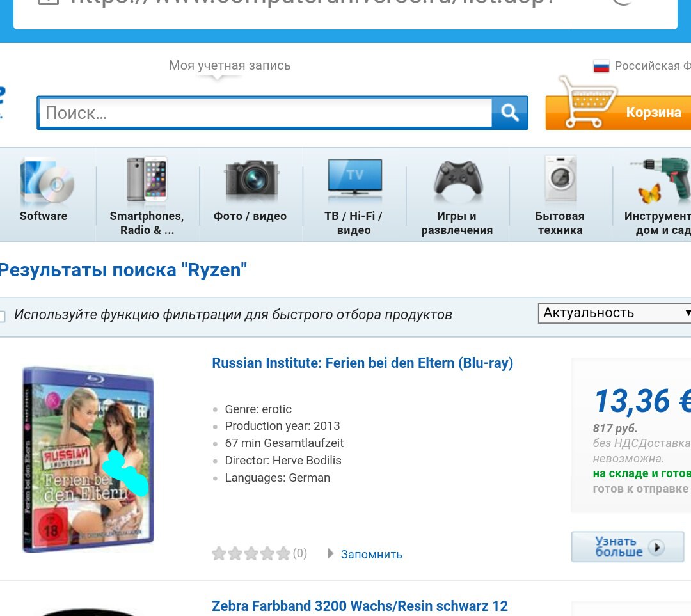This screenshot has width=691, height=616.
Task: Select the gamepad Игры и развлечения icon
Action: (x=458, y=178)
